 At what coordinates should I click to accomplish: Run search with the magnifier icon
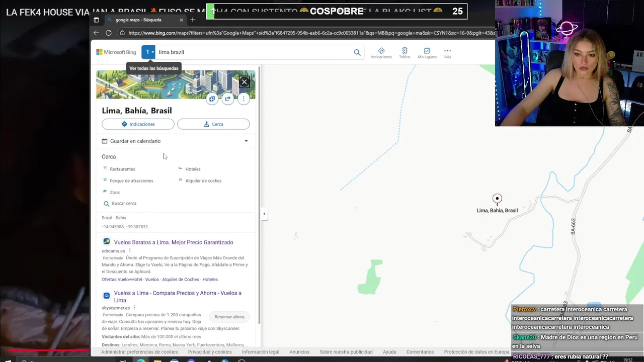357,52
